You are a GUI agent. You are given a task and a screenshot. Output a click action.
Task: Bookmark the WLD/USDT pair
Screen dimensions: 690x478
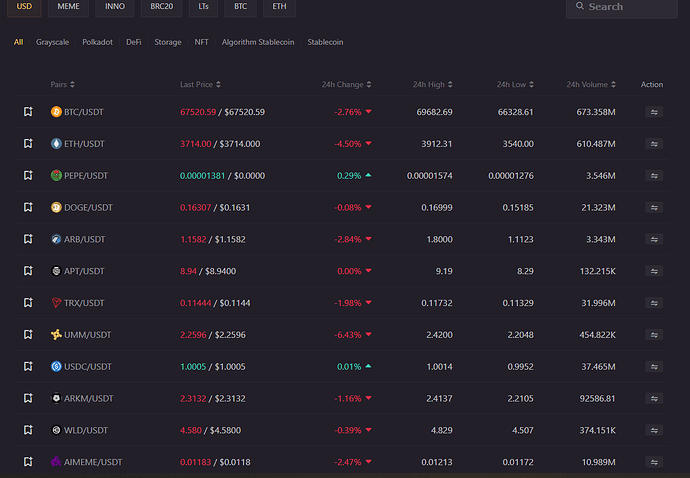pyautogui.click(x=28, y=430)
